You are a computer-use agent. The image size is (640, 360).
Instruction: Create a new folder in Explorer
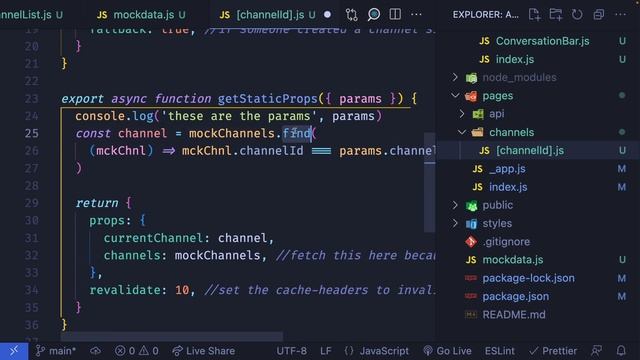point(556,15)
